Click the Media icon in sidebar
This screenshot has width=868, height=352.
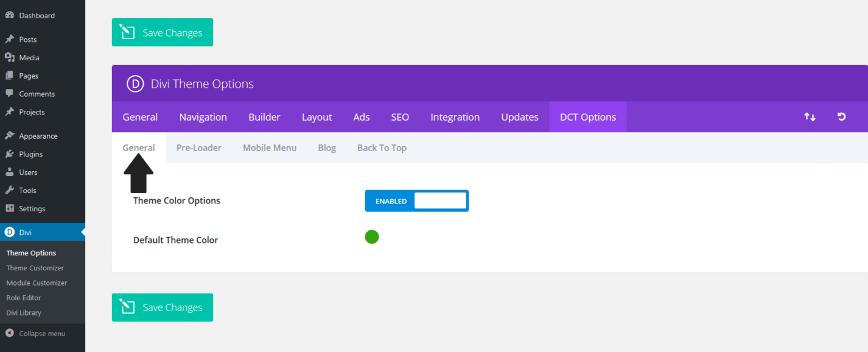click(9, 57)
